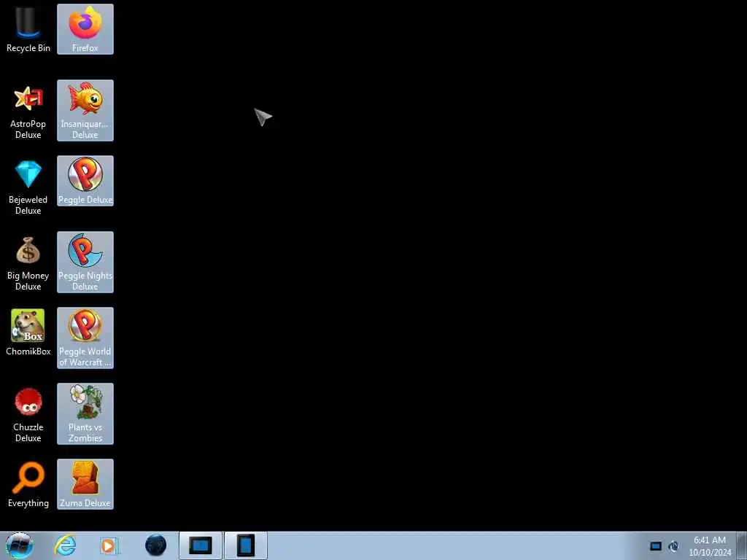This screenshot has width=747, height=560.
Task: Open the Windows Start menu orb
Action: (x=20, y=545)
